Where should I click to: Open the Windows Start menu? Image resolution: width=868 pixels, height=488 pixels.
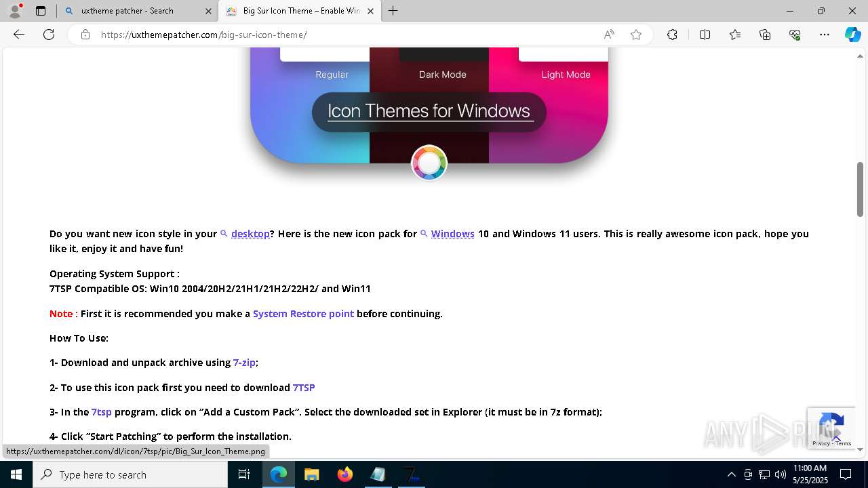coord(16,474)
